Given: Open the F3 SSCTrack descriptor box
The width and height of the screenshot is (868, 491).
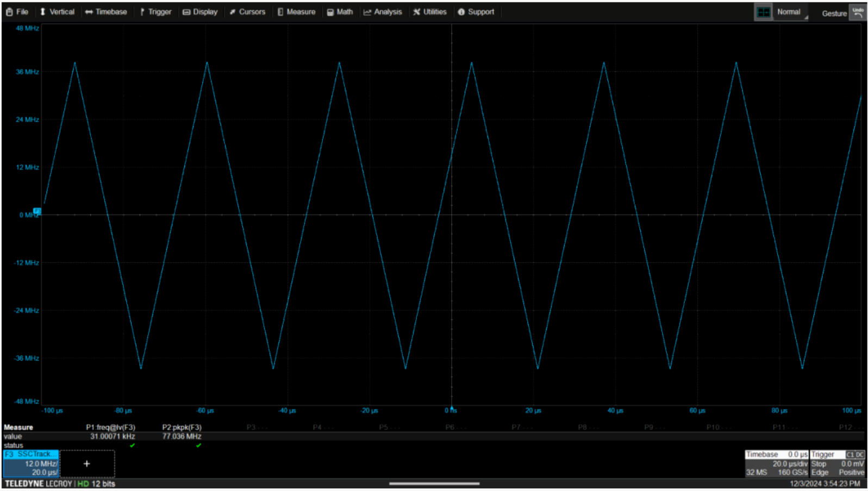Looking at the screenshot, I should click(x=30, y=463).
